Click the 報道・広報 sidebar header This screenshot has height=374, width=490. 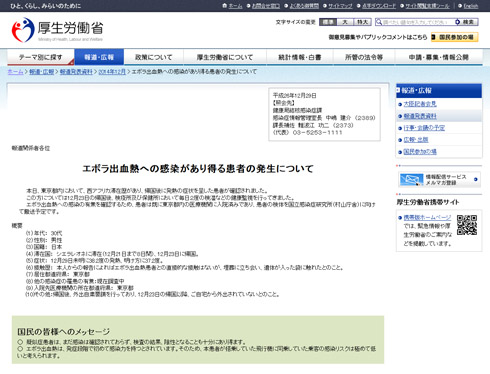point(439,91)
